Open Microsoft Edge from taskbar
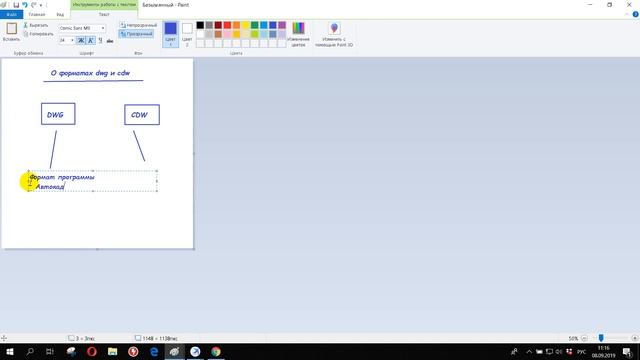Image resolution: width=640 pixels, height=360 pixels. click(154, 351)
